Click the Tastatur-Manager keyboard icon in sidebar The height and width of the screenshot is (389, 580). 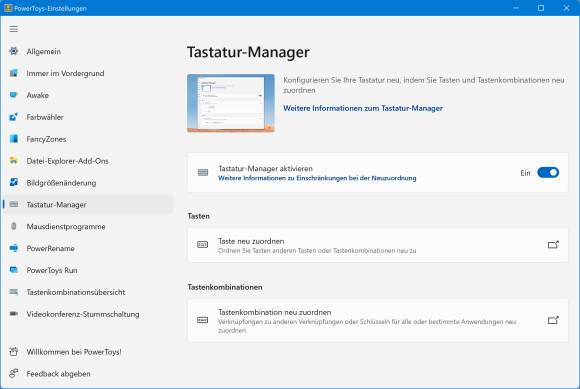(14, 204)
